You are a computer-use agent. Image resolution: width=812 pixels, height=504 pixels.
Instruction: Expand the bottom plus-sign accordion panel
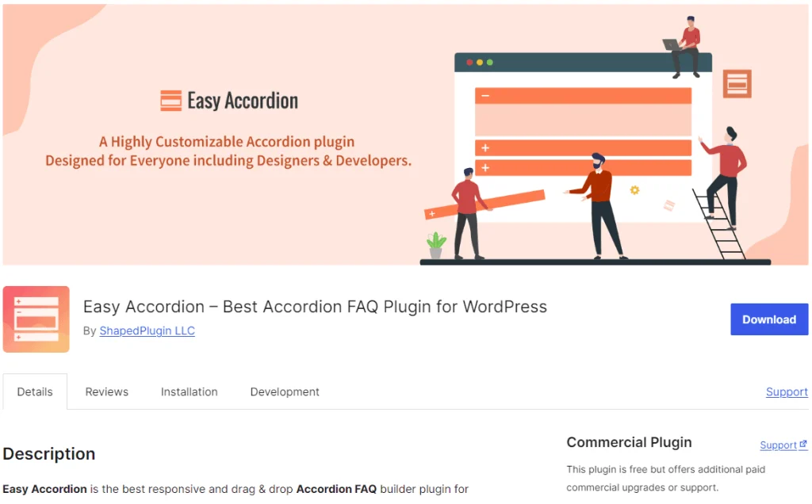(x=485, y=166)
